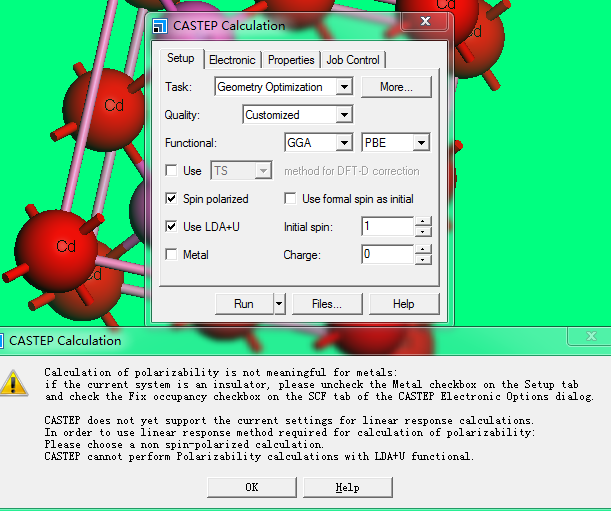
Task: Click the Geometry Optimization task text
Action: pos(270,87)
